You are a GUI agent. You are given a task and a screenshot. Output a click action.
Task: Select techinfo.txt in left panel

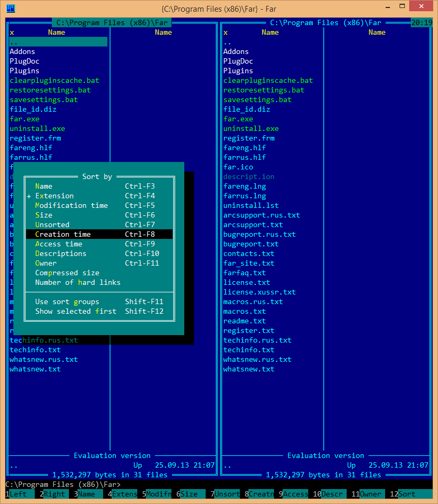35,350
